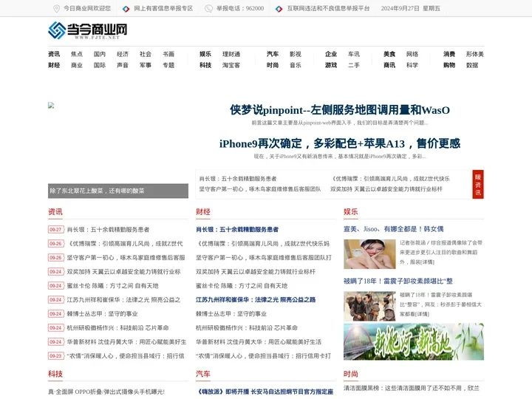This screenshot has width=532, height=399.
Task: Open 专题 navigation link
Action: [x=168, y=65]
